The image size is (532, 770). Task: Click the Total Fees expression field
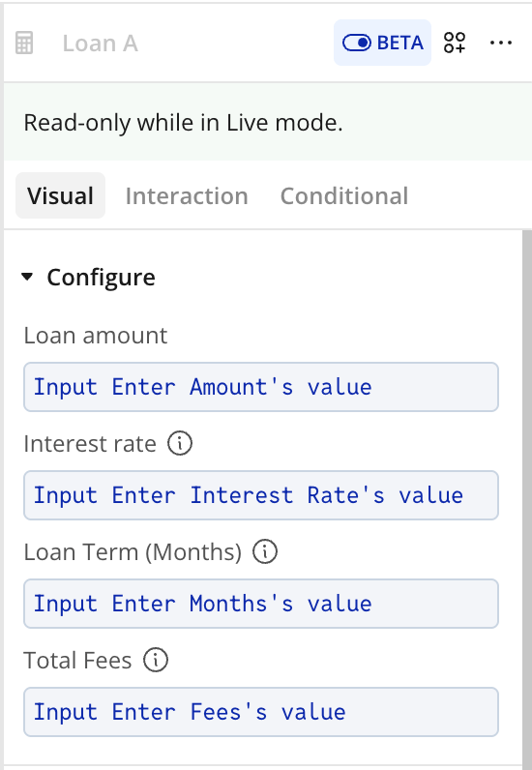[261, 712]
